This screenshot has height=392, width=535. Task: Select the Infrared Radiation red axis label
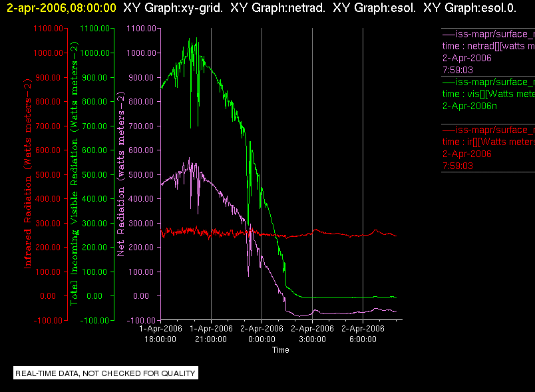(x=28, y=173)
